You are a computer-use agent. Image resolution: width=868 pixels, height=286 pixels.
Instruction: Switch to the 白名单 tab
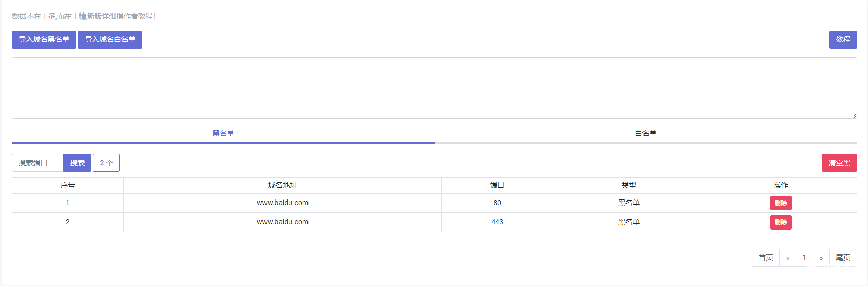(646, 133)
